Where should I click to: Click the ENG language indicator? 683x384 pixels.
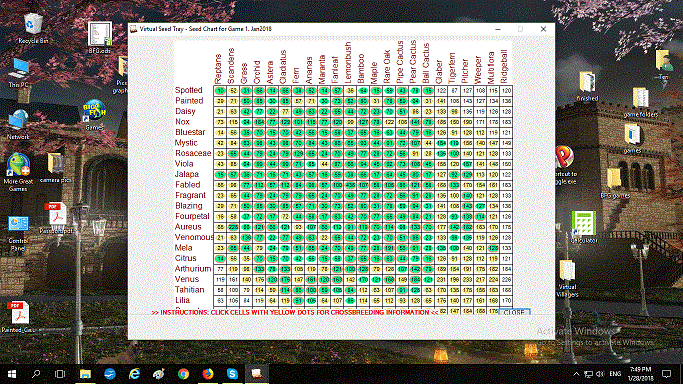615,374
